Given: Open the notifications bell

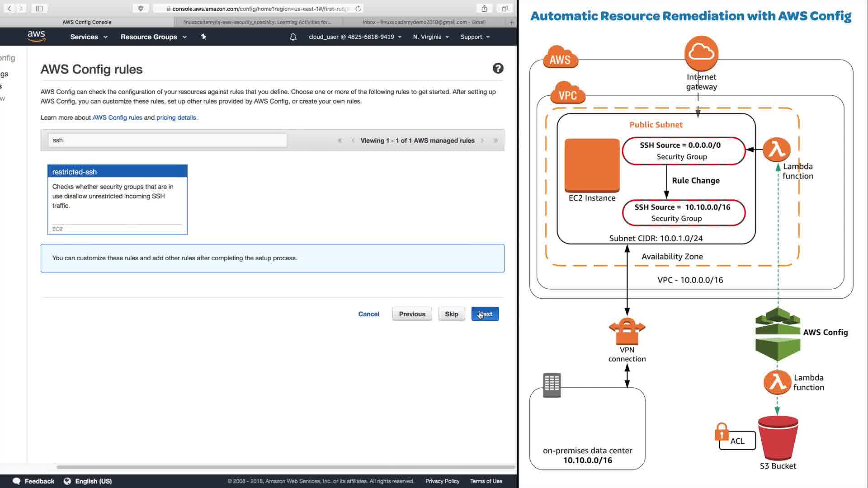Looking at the screenshot, I should pyautogui.click(x=293, y=37).
